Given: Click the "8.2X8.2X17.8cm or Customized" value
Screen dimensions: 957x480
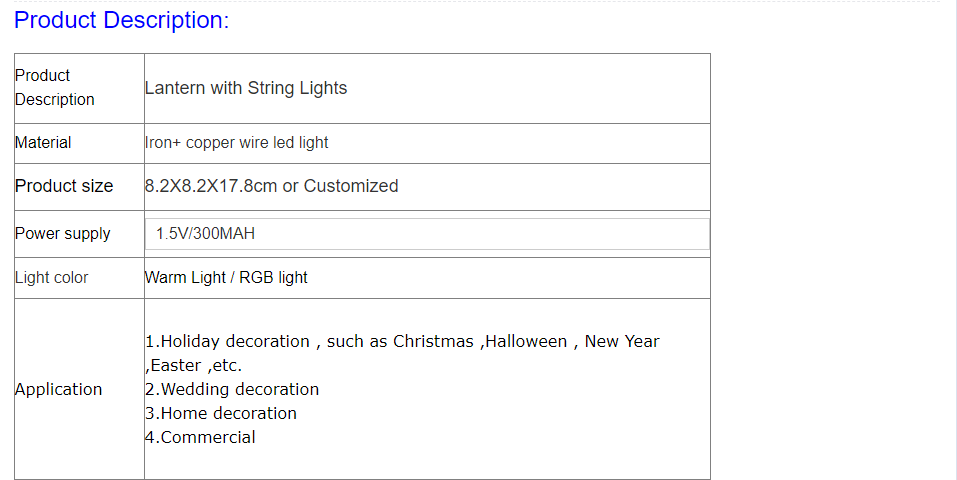Looking at the screenshot, I should coord(272,186).
